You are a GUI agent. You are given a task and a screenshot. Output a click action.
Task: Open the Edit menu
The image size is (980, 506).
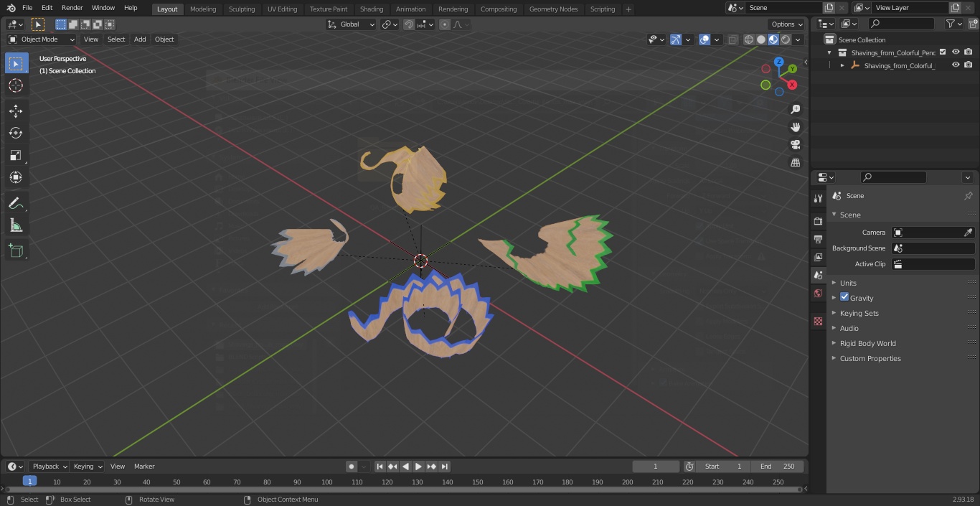pos(47,8)
